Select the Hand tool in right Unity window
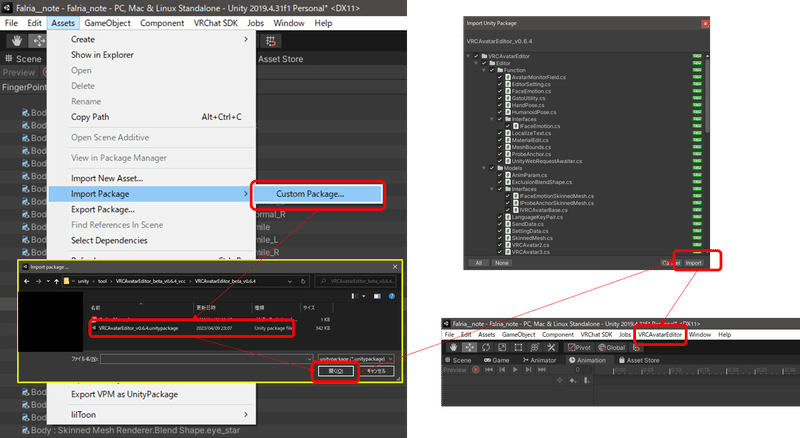This screenshot has height=438, width=800. pos(454,348)
